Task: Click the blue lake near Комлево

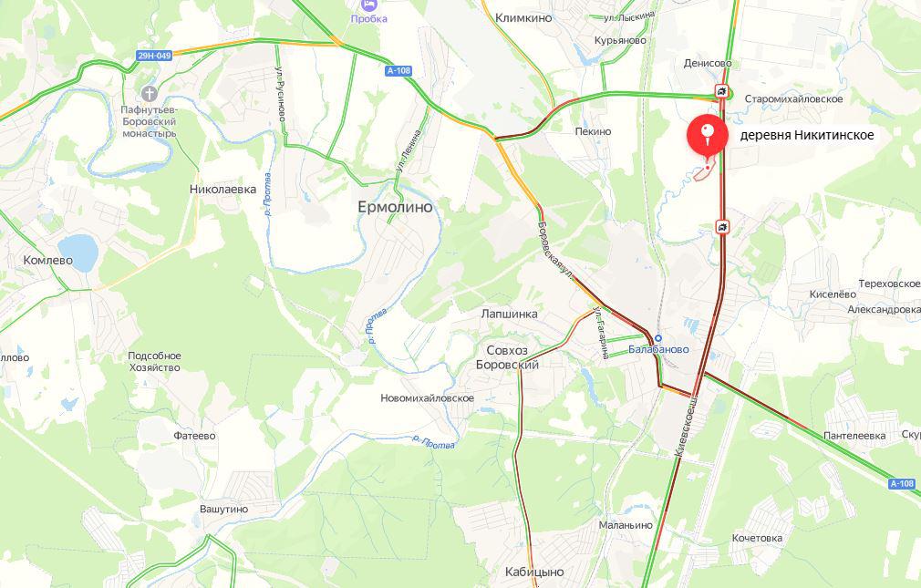Action: [78, 253]
